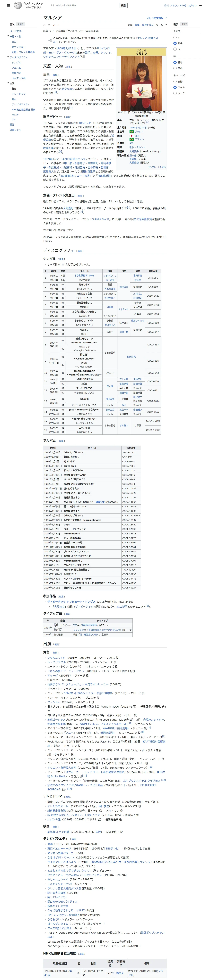Image resolution: width=210 pixels, height=980 pixels.
Task: Click the 寄付 donate link
Action: tap(166, 6)
